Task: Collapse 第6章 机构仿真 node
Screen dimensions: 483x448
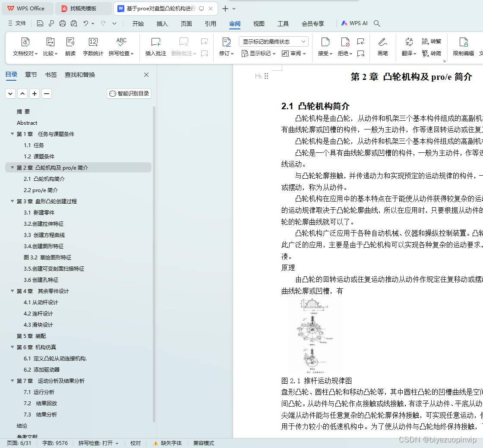Action: click(x=13, y=347)
